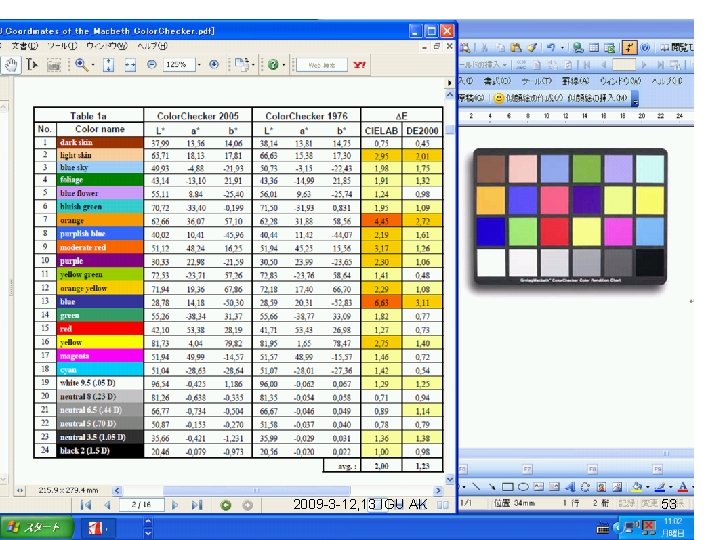Select the Hand tool in Adobe Reader
The image size is (720, 540).
point(11,65)
